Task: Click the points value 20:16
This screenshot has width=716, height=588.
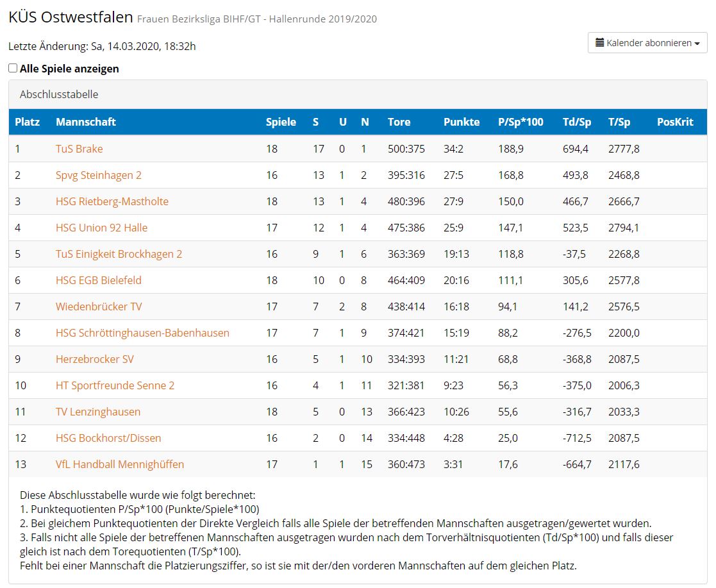Action: pyautogui.click(x=456, y=280)
